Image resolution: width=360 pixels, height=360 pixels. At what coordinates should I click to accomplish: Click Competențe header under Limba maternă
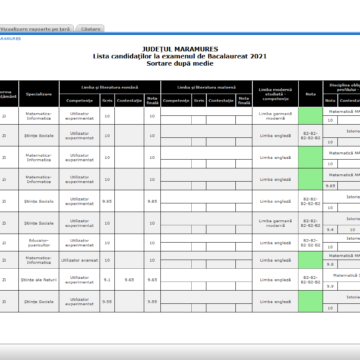[x=176, y=101]
